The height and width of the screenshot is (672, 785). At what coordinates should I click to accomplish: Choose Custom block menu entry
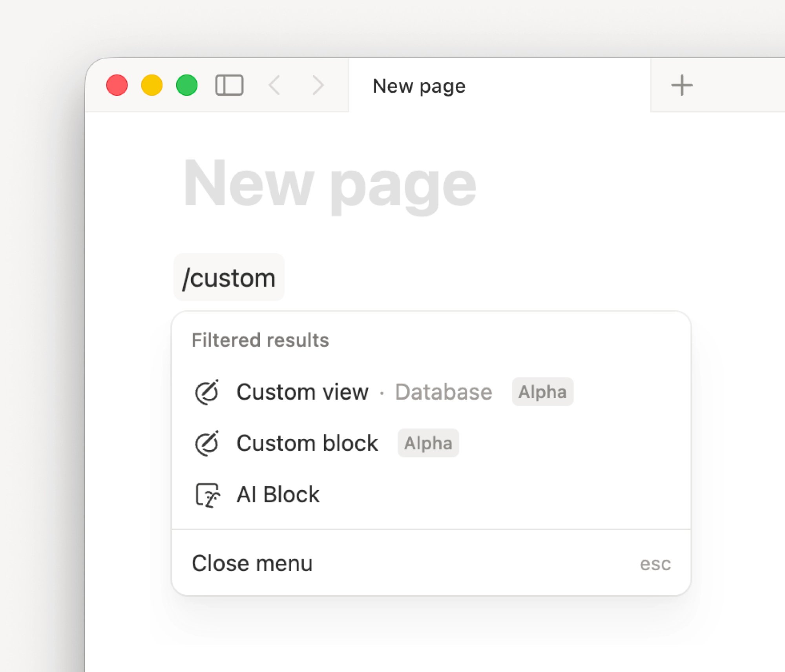(431, 443)
